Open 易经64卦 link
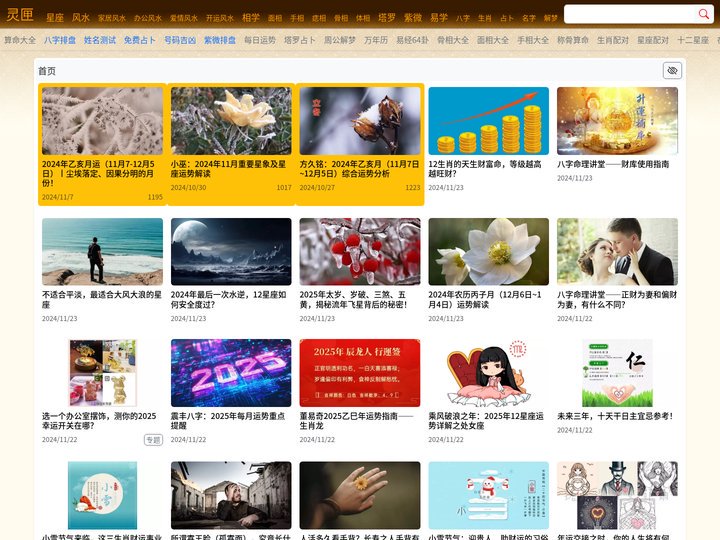Image resolution: width=720 pixels, height=540 pixels. coord(412,40)
